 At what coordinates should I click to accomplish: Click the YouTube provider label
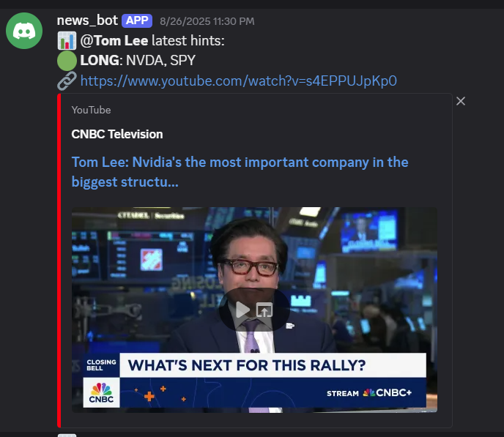point(91,110)
